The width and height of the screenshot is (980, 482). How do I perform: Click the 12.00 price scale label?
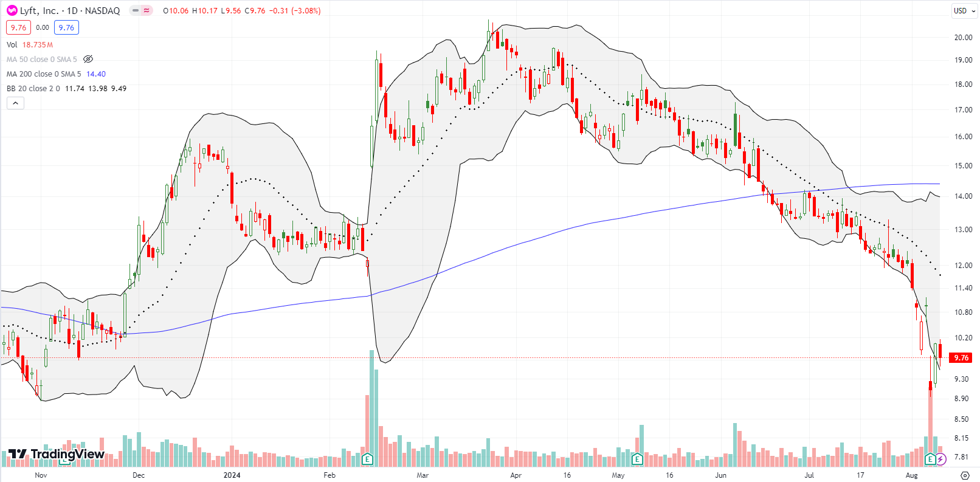point(963,266)
